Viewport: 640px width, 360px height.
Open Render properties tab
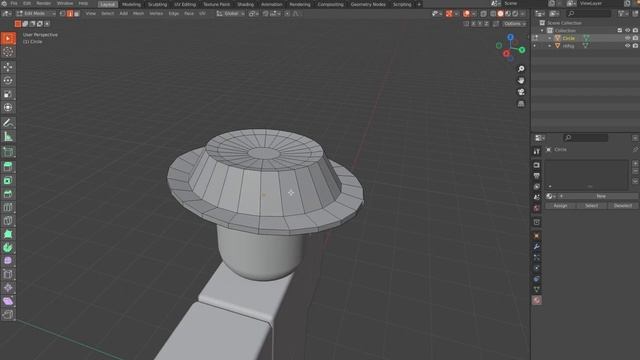[537, 165]
